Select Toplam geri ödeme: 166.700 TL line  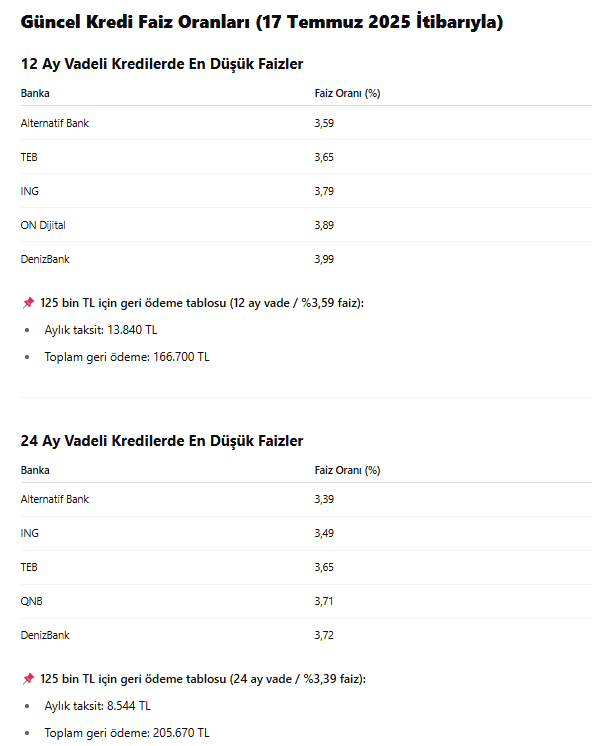[127, 357]
